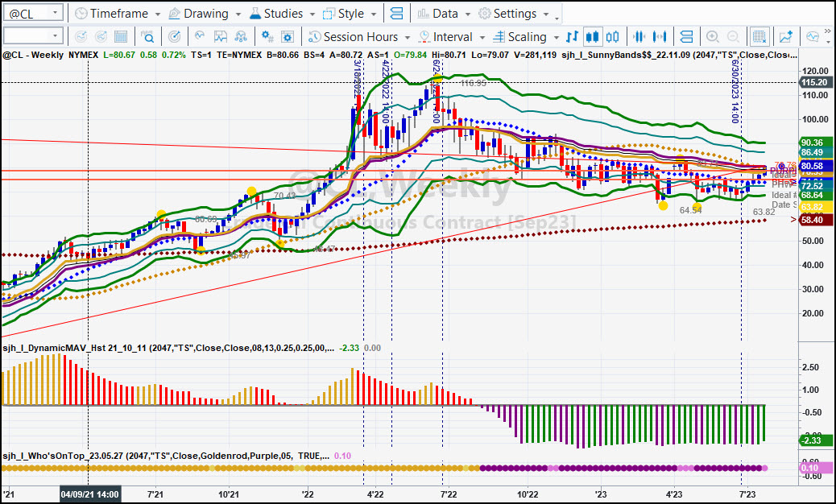Select the hollow candlestick chart style

(x=613, y=37)
